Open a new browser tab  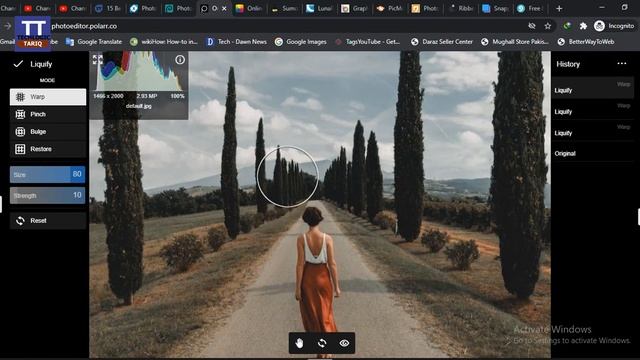tap(559, 8)
